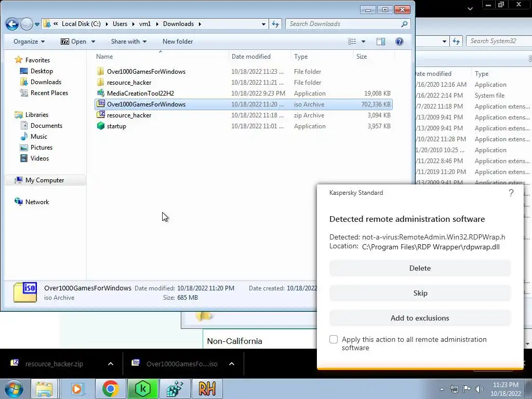Viewport: 532px width, 399px height.
Task: Open Kaspersky taskbar icon
Action: (x=143, y=389)
